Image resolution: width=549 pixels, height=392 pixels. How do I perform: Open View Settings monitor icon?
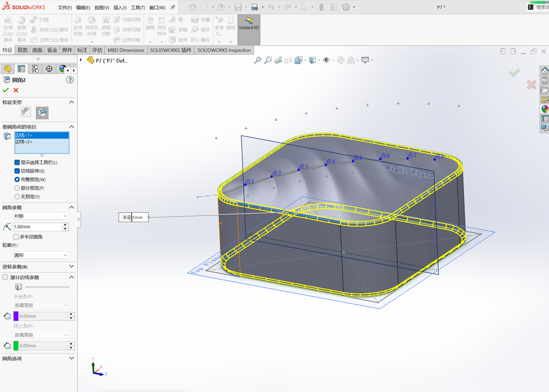coord(365,60)
